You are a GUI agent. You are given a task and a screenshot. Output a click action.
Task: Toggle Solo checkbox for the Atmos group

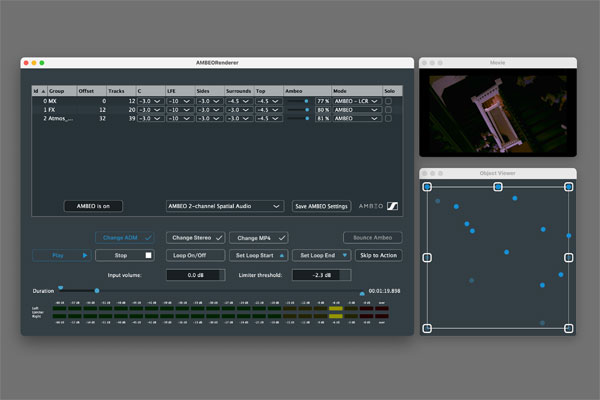tap(388, 119)
